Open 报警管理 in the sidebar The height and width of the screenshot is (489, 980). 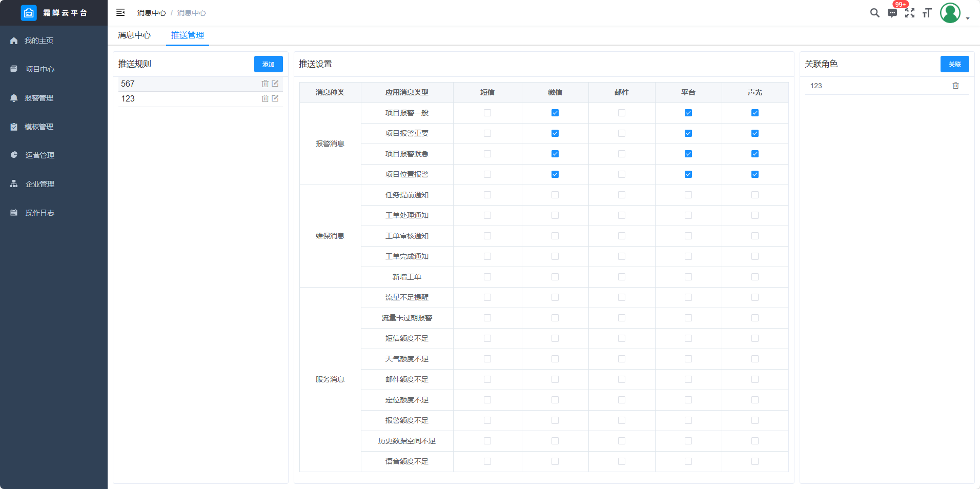[39, 98]
